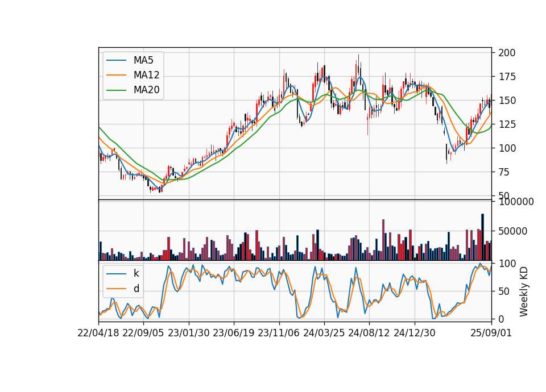Click the Weekly KD axis label

tap(524, 291)
